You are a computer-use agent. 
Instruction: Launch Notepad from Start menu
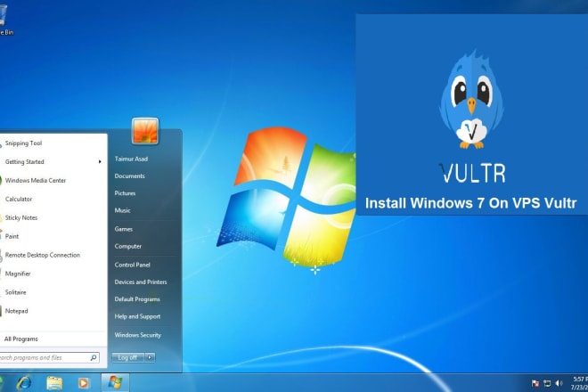pyautogui.click(x=17, y=311)
